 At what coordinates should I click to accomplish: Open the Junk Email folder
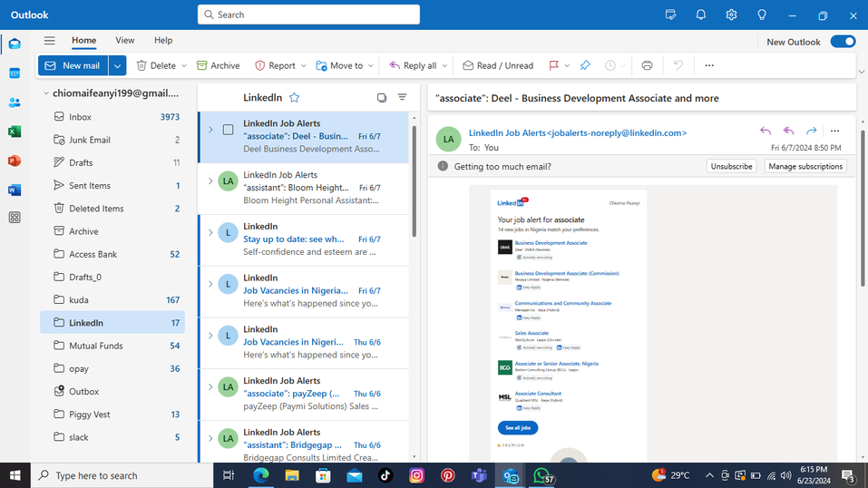pyautogui.click(x=112, y=140)
